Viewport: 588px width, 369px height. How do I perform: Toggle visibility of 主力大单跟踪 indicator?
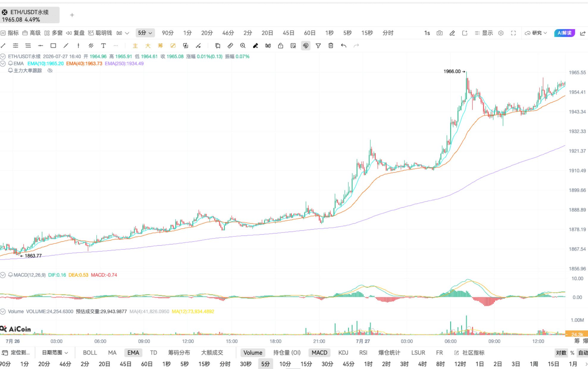click(x=50, y=70)
